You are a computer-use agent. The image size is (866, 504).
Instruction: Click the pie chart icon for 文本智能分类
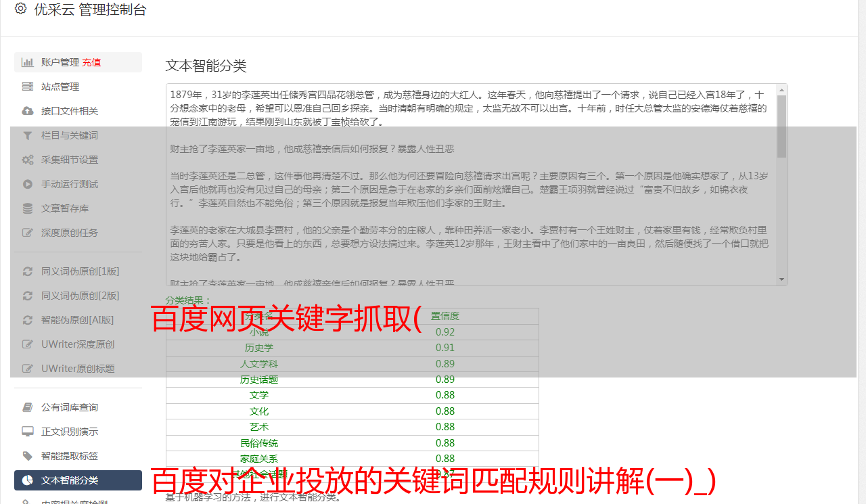click(x=28, y=480)
